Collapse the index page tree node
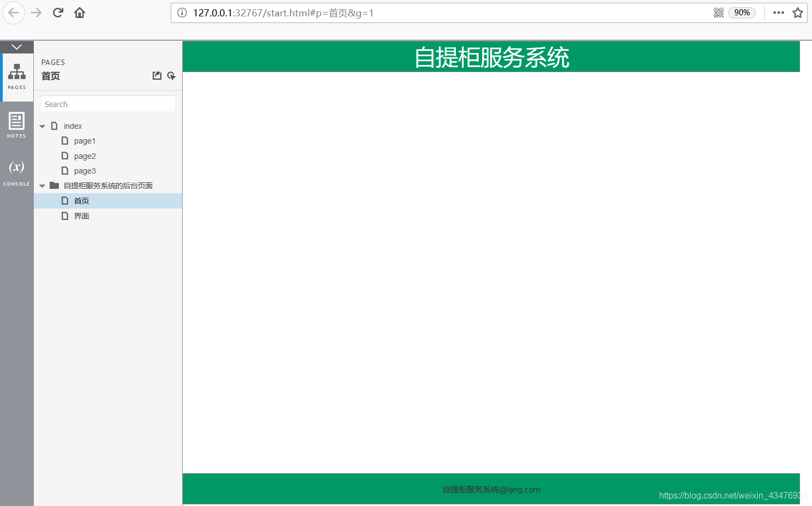This screenshot has height=506, width=812. (43, 126)
